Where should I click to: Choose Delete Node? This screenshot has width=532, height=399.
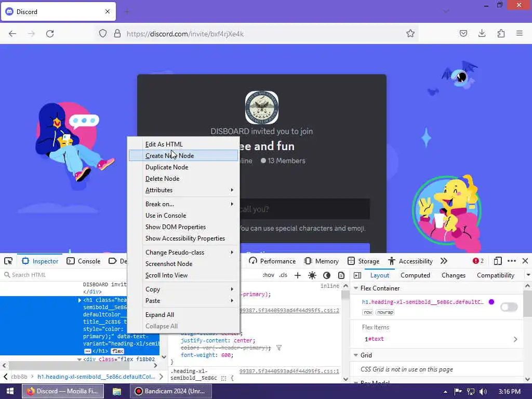pyautogui.click(x=183, y=179)
